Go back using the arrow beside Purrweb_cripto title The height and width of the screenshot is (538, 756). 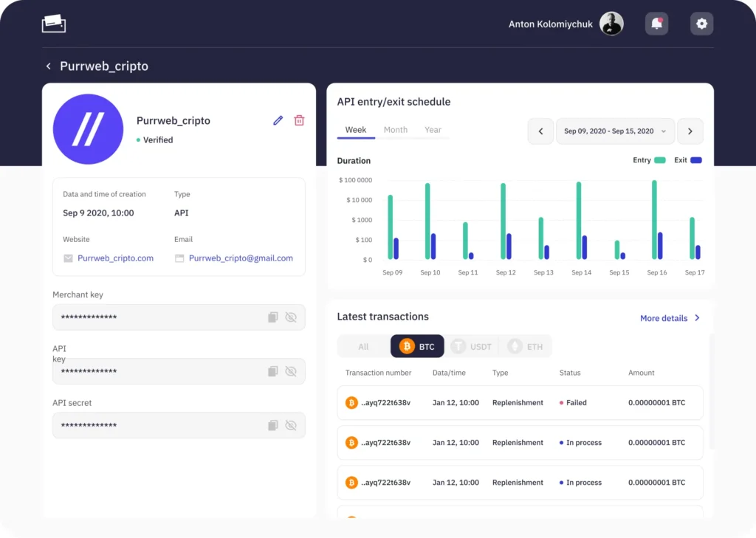click(x=48, y=66)
